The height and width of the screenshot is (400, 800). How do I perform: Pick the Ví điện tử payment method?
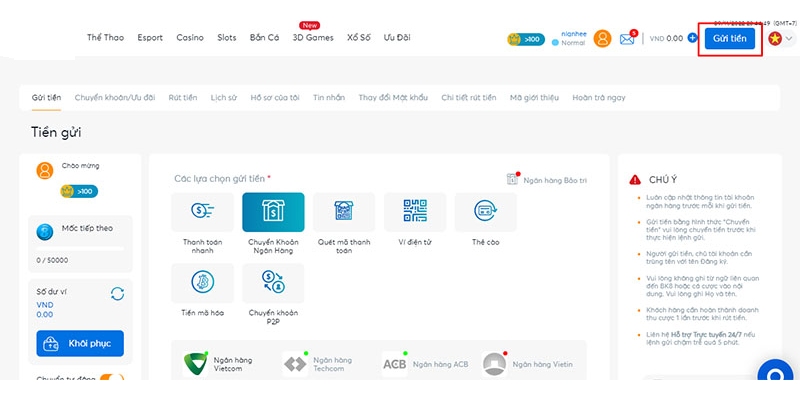415,212
